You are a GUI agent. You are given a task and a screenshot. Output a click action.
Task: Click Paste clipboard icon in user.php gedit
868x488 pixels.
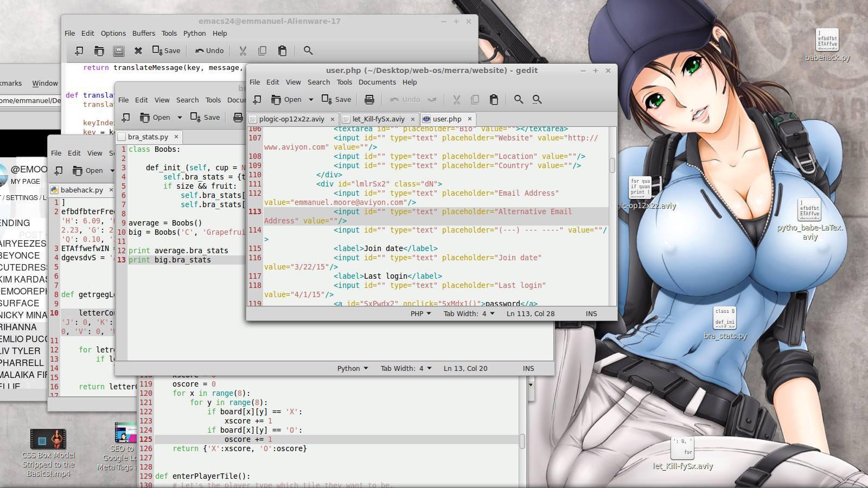coord(494,100)
